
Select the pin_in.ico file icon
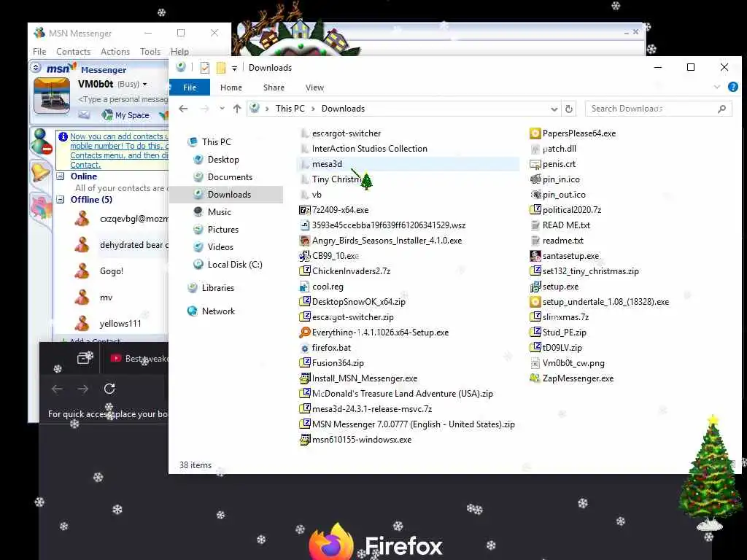(x=535, y=179)
